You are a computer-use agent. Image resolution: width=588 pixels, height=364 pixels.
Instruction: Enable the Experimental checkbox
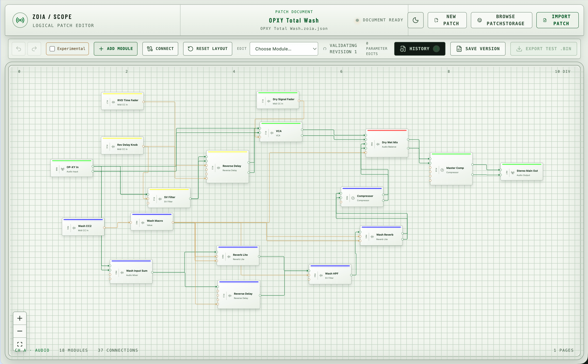coord(52,49)
